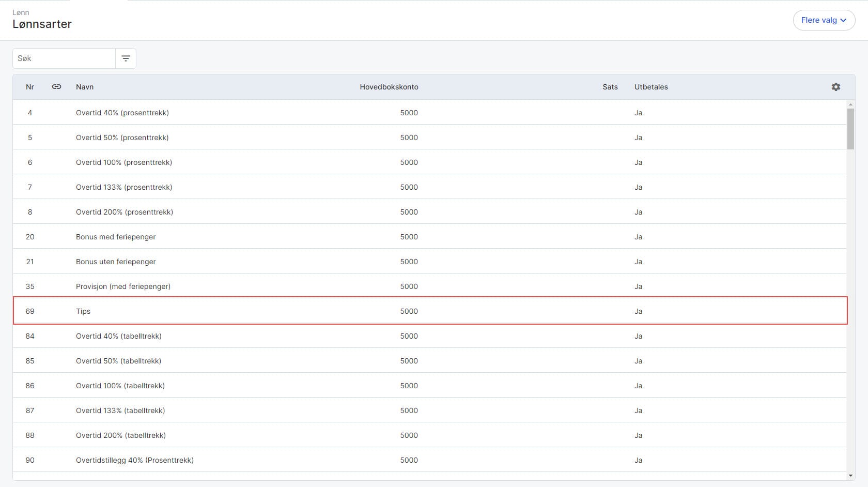Click the scrollbar down arrow
The height and width of the screenshot is (487, 868).
coord(850,476)
